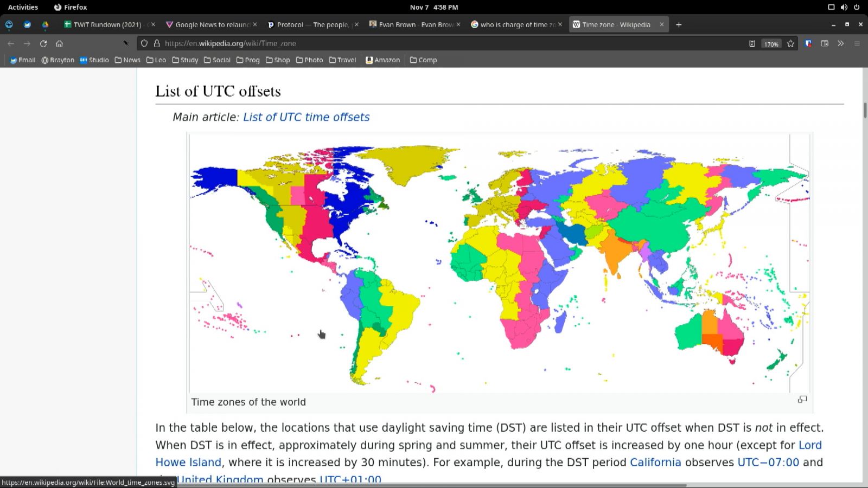Toggle Reader View in the address bar
The height and width of the screenshot is (488, 868).
(x=752, y=43)
